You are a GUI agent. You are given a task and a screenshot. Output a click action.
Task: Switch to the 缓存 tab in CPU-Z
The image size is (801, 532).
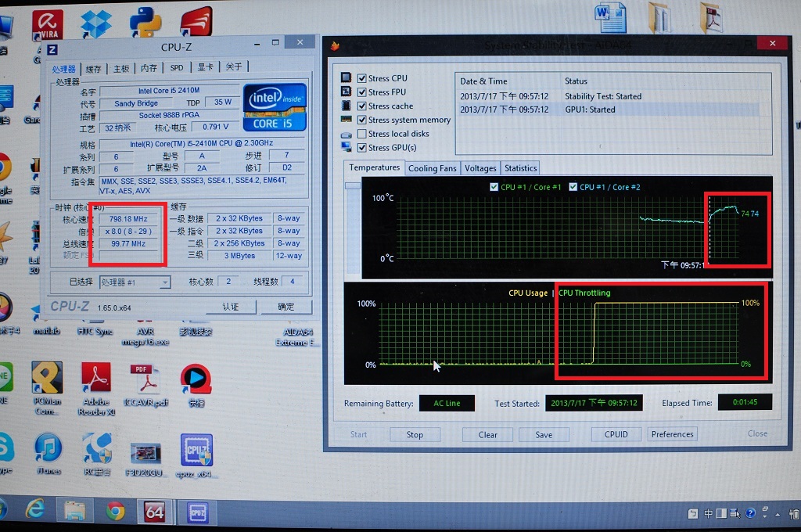pyautogui.click(x=94, y=69)
